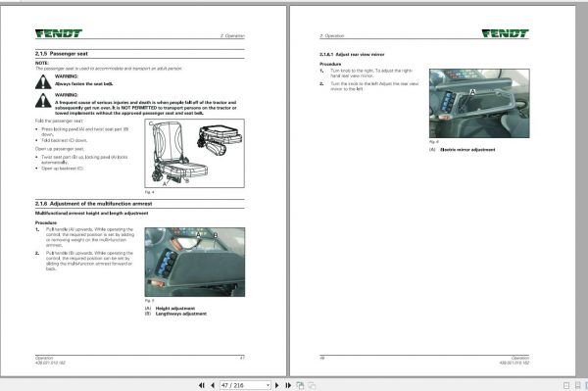The image size is (588, 391).
Task: Click heading '2.1.6 Adjustment of the multifunction armrest'
Action: (94, 204)
